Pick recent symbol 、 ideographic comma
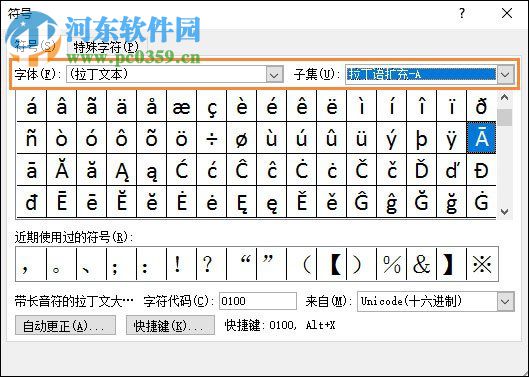The height and width of the screenshot is (377, 529). point(91,264)
